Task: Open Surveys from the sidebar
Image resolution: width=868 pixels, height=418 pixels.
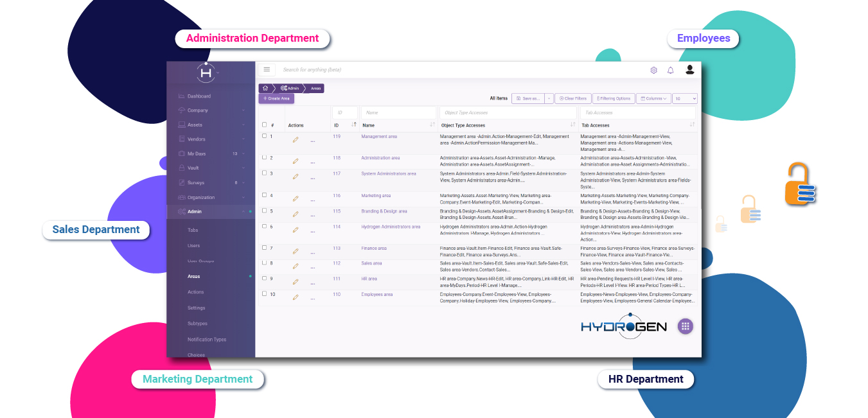Action: coord(191,182)
